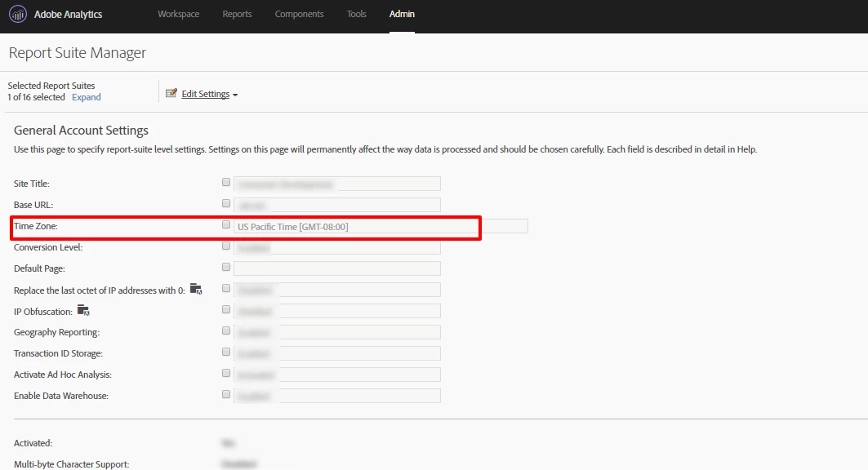The width and height of the screenshot is (868, 470).
Task: Tick the Transaction ID Storage checkbox
Action: pos(226,352)
